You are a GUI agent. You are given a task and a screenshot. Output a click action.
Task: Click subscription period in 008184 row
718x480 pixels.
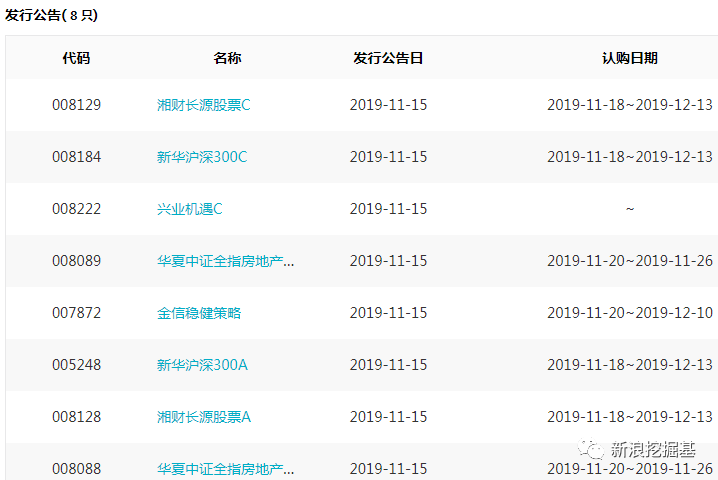[x=630, y=157]
